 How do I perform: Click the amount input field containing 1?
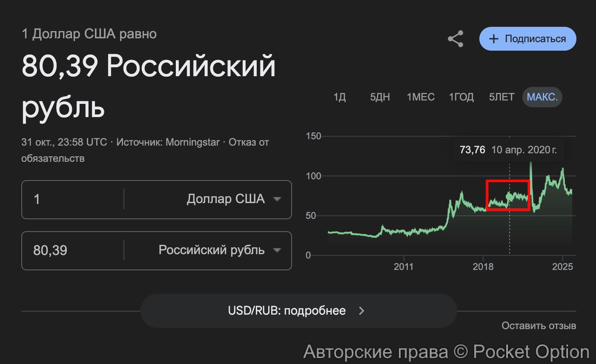pos(72,199)
